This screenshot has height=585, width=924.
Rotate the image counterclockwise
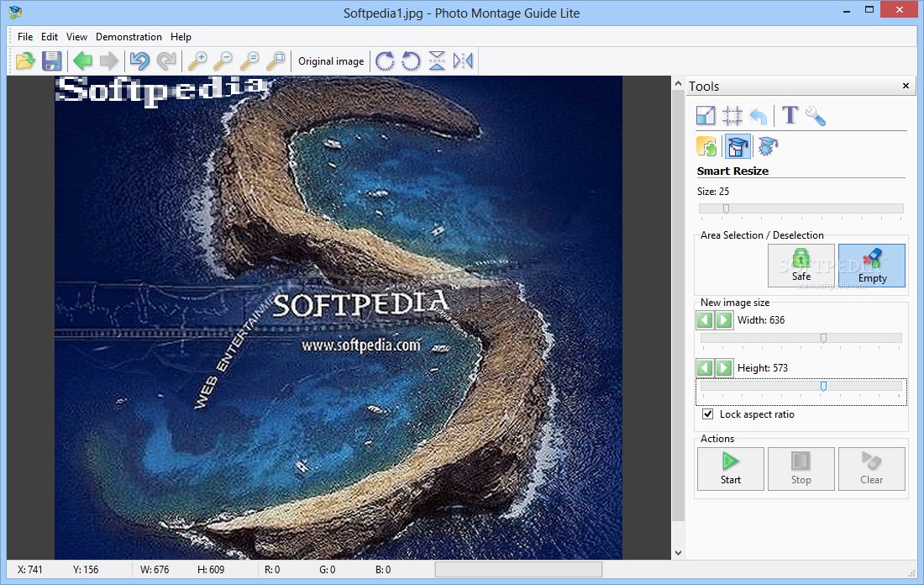click(x=411, y=61)
